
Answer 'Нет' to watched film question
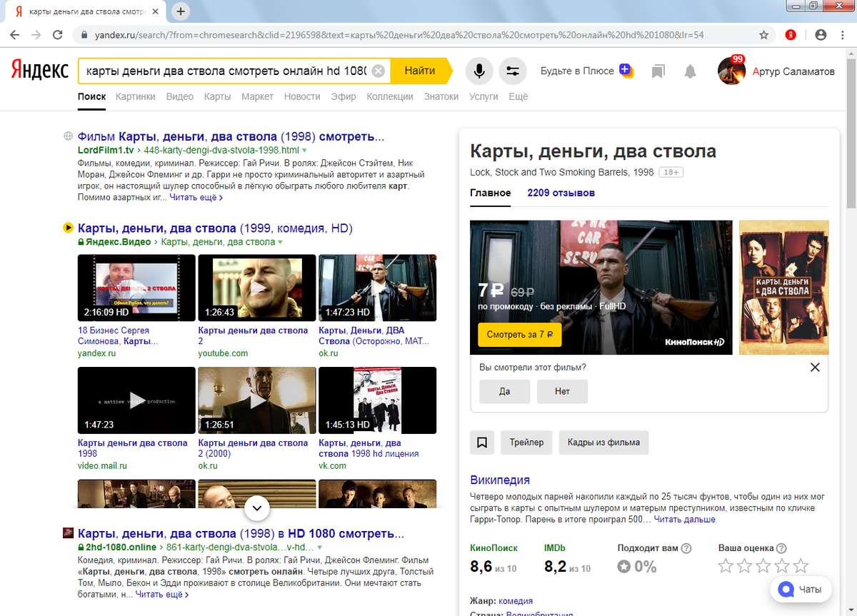point(562,391)
